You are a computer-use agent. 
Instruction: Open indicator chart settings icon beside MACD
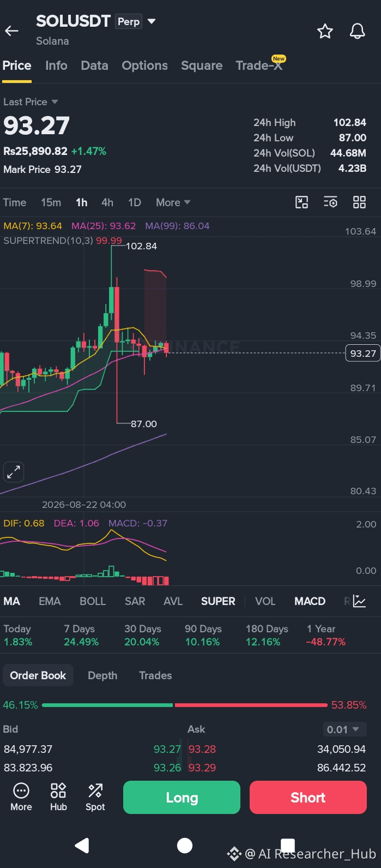[359, 601]
